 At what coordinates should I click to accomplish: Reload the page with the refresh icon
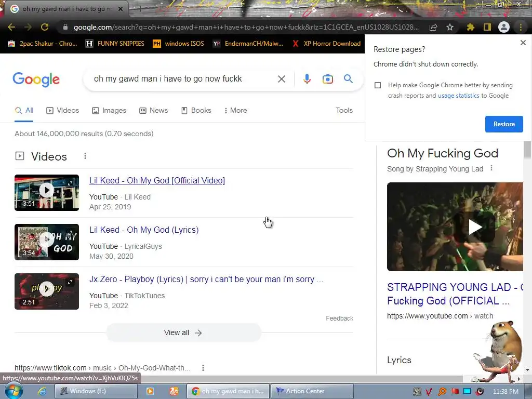coord(45,27)
